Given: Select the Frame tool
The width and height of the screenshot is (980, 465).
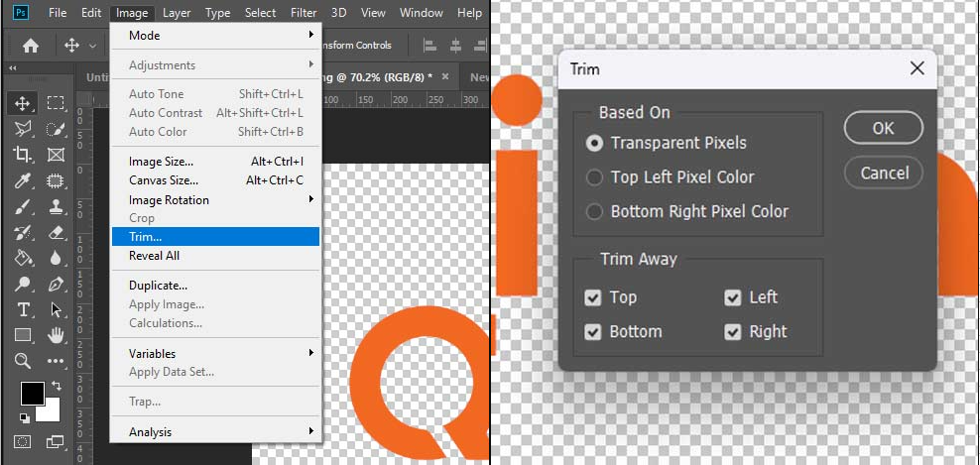Looking at the screenshot, I should [56, 155].
